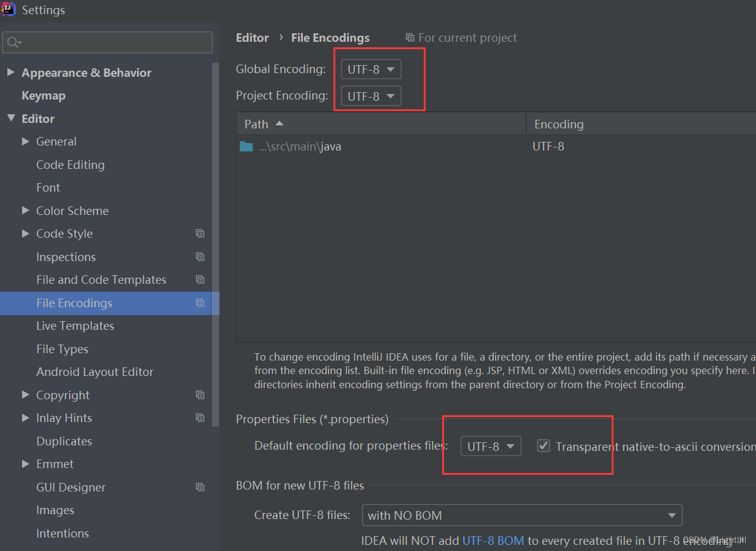Open the Create UTF-8 files BOM dropdown
The height and width of the screenshot is (551, 756).
(522, 515)
